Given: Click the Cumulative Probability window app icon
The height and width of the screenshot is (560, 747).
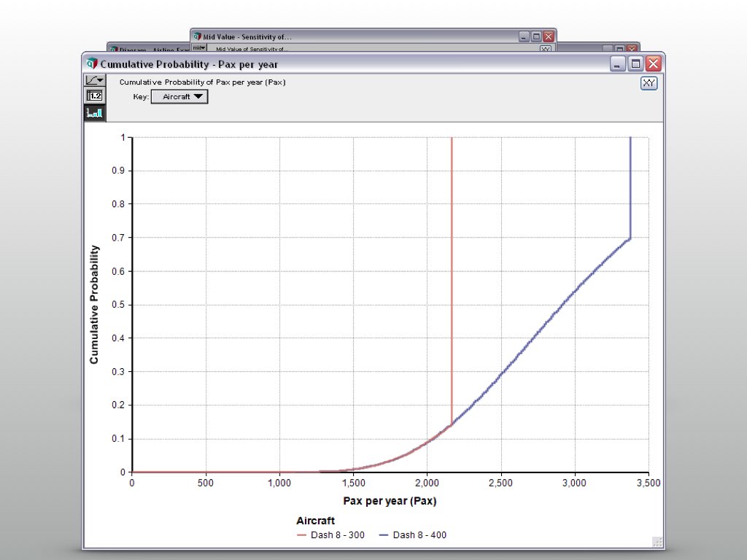Looking at the screenshot, I should [x=92, y=64].
